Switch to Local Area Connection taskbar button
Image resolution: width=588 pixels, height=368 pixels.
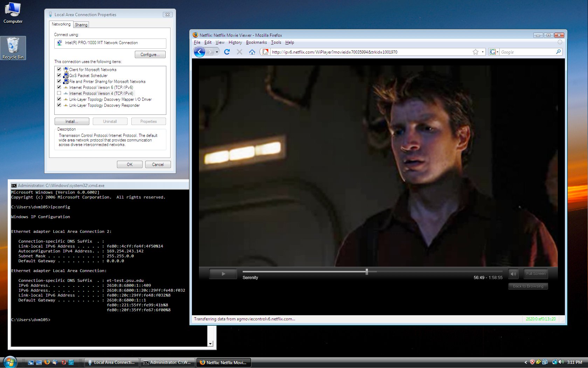coord(112,362)
